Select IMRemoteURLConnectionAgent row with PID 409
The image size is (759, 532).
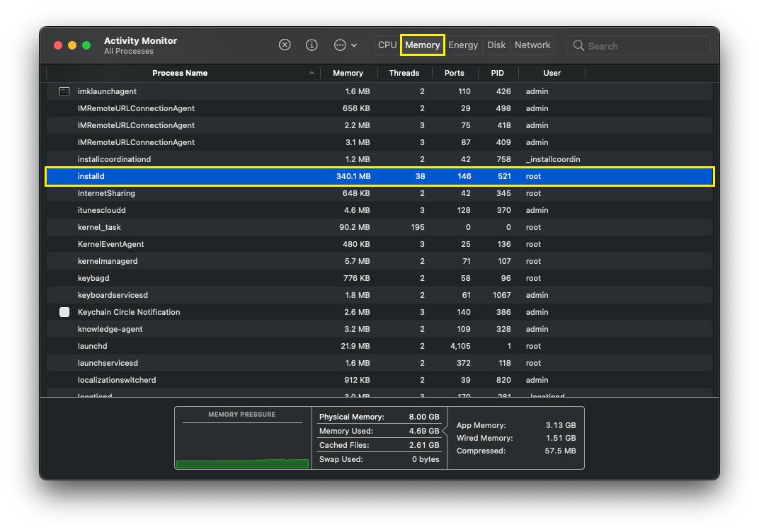pyautogui.click(x=379, y=142)
